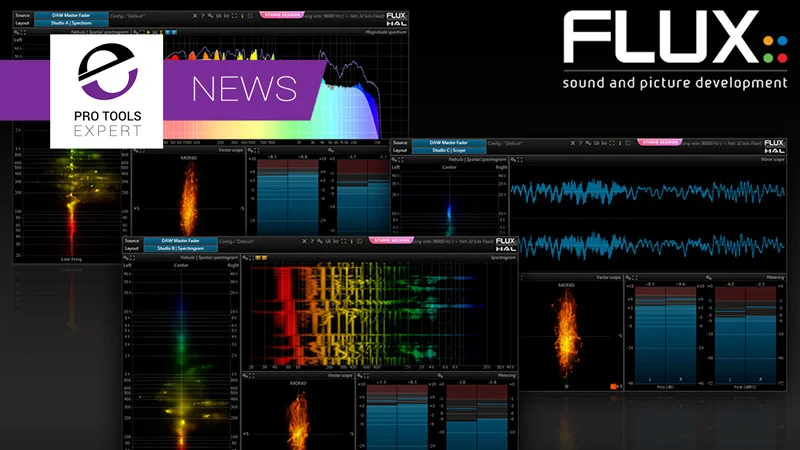This screenshot has height=450, width=800.
Task: Click Config Default field in Studio A window
Action: tap(128, 16)
